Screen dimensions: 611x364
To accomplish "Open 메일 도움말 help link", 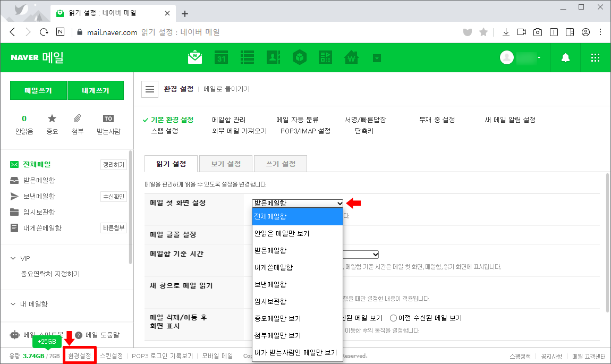I will [103, 335].
